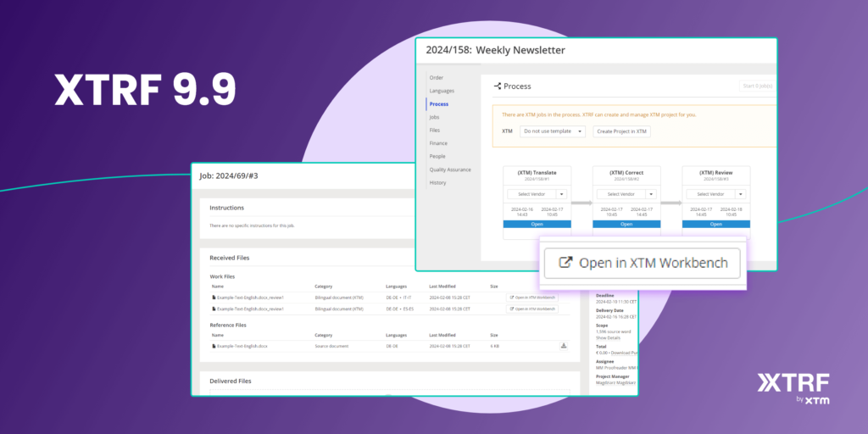Click file icon of ES-ES work file
Image resolution: width=868 pixels, height=434 pixels.
tap(214, 309)
